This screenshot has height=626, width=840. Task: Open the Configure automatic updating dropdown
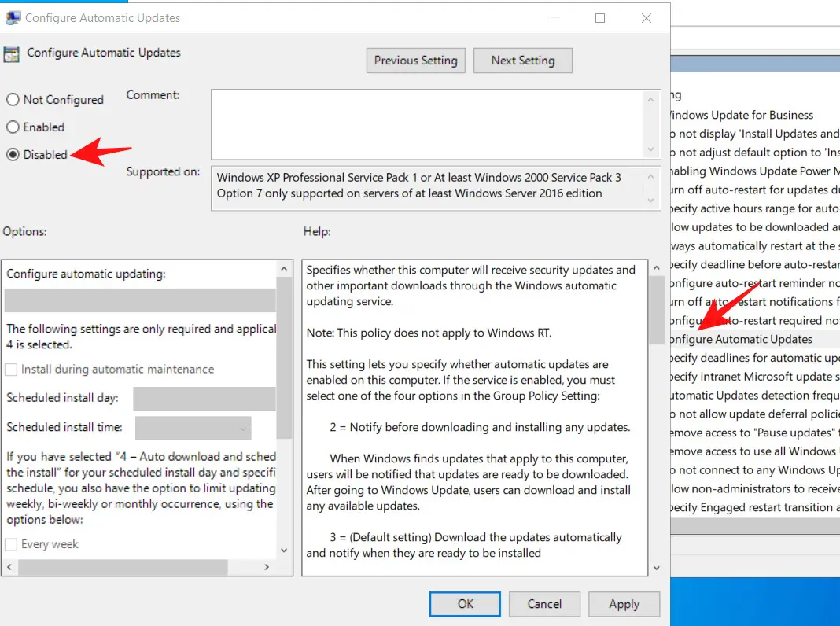(x=140, y=300)
